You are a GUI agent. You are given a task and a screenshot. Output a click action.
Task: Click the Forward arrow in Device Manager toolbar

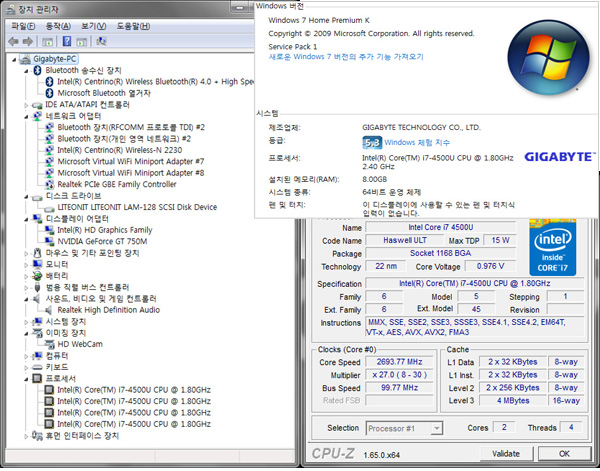click(28, 41)
